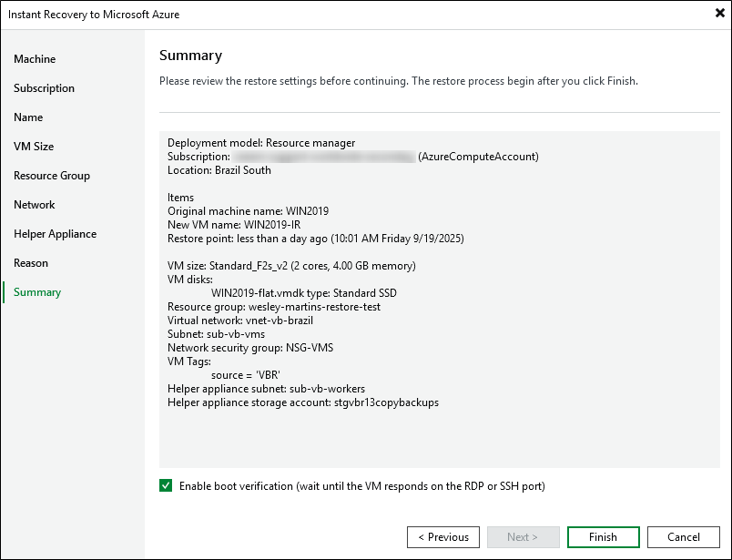Jump to the VM Size step

click(x=34, y=147)
